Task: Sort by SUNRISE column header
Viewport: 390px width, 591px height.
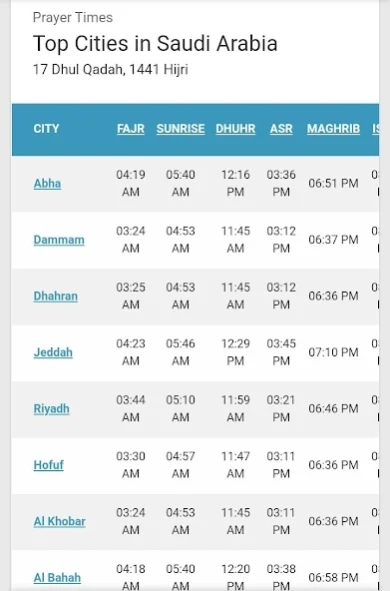Action: 180,129
